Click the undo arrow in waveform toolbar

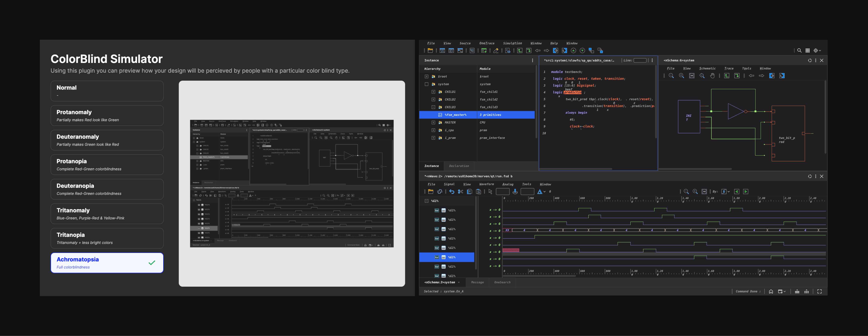451,192
